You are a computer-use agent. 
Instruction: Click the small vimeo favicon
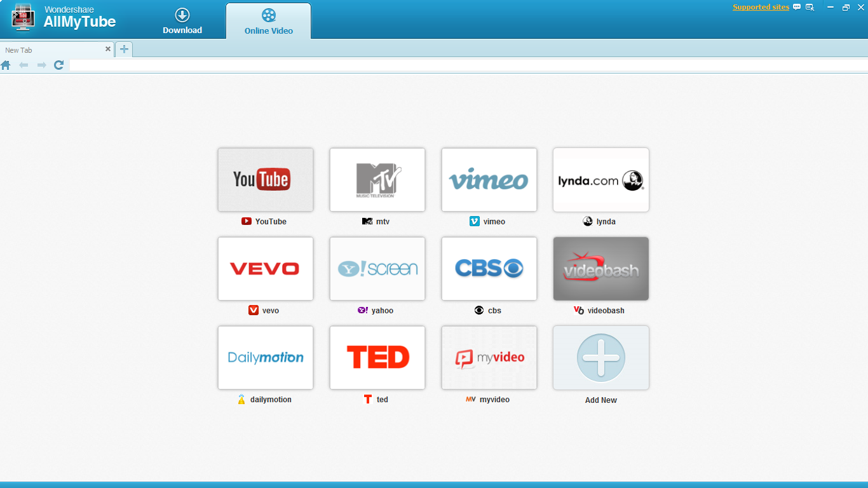point(475,221)
